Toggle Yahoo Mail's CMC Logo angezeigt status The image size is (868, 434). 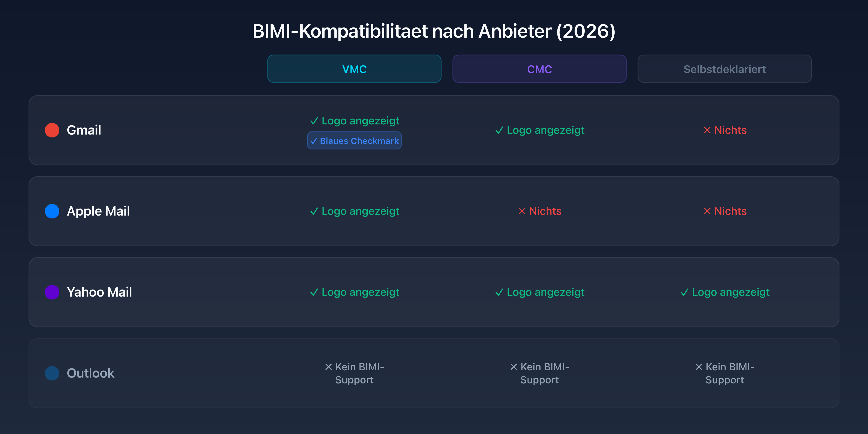click(x=539, y=292)
